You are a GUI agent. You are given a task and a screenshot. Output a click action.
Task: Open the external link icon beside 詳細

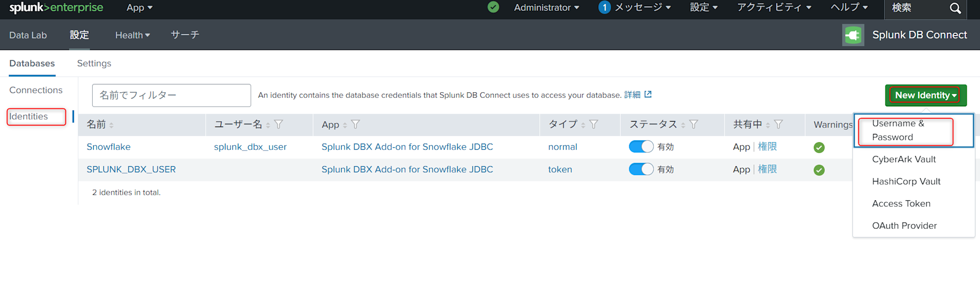(x=648, y=95)
